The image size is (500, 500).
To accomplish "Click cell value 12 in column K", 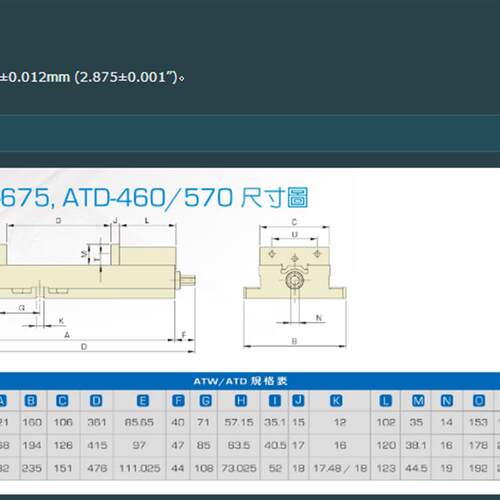I will click(x=340, y=423).
